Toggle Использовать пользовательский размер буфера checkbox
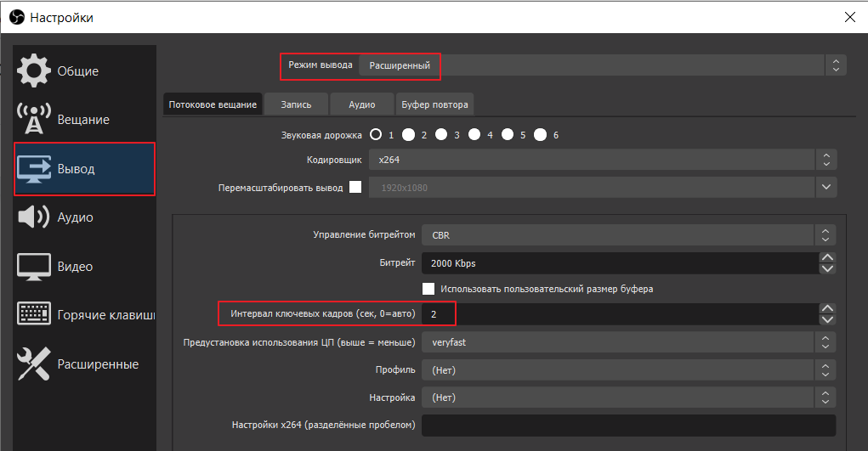Image resolution: width=868 pixels, height=451 pixels. click(x=428, y=289)
